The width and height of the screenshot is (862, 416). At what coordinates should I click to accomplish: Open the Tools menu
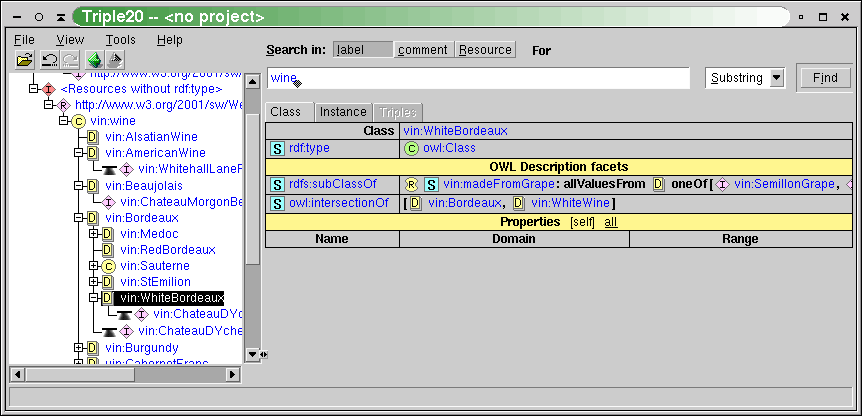(120, 40)
